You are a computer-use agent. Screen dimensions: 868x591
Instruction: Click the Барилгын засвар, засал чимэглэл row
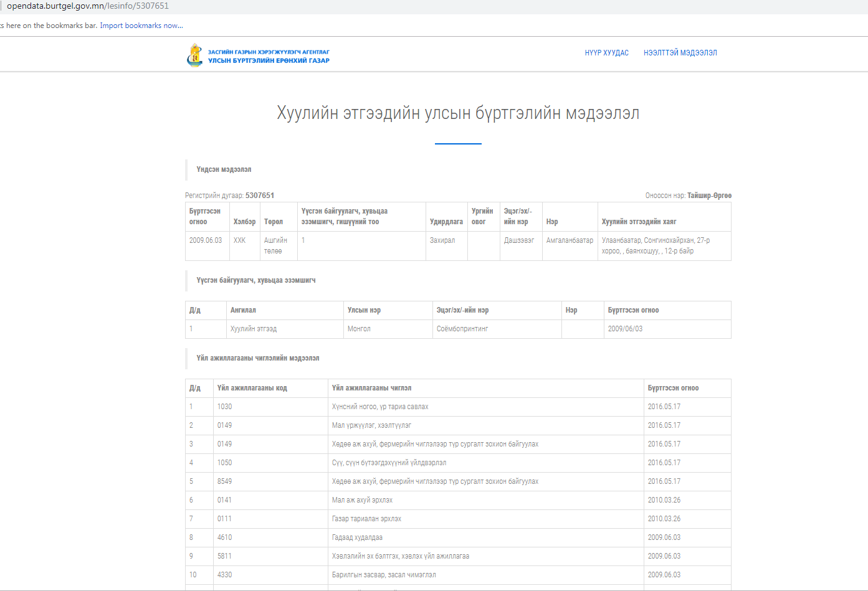(458, 575)
